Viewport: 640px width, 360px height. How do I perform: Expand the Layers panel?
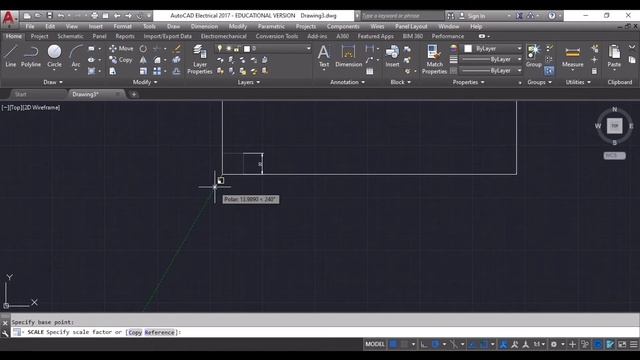[x=249, y=82]
